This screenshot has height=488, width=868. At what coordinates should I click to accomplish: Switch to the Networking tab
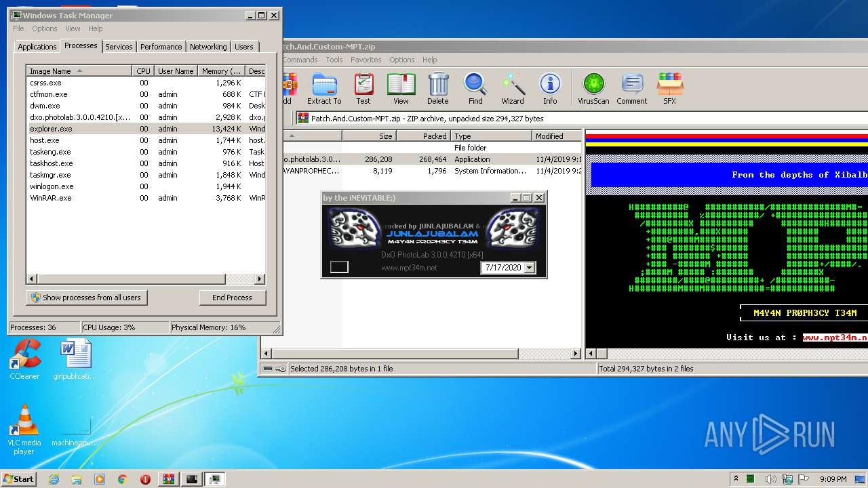coord(208,47)
